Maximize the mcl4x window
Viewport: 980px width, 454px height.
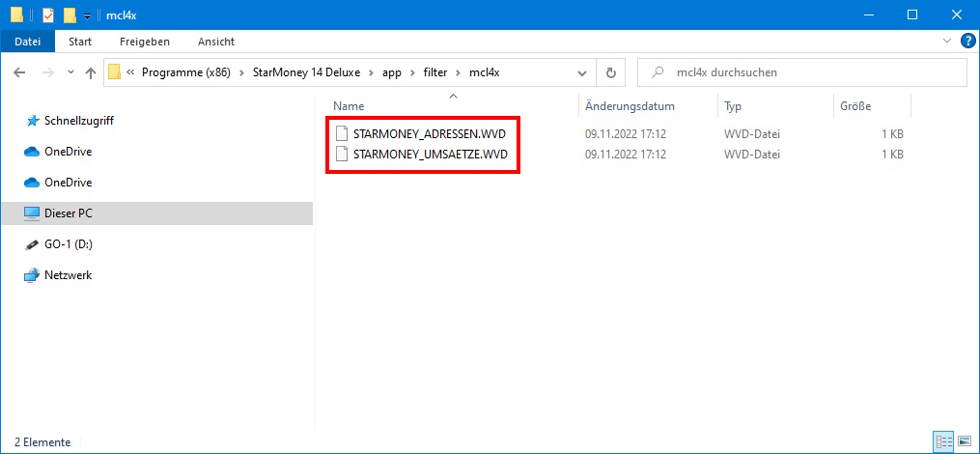pyautogui.click(x=911, y=14)
